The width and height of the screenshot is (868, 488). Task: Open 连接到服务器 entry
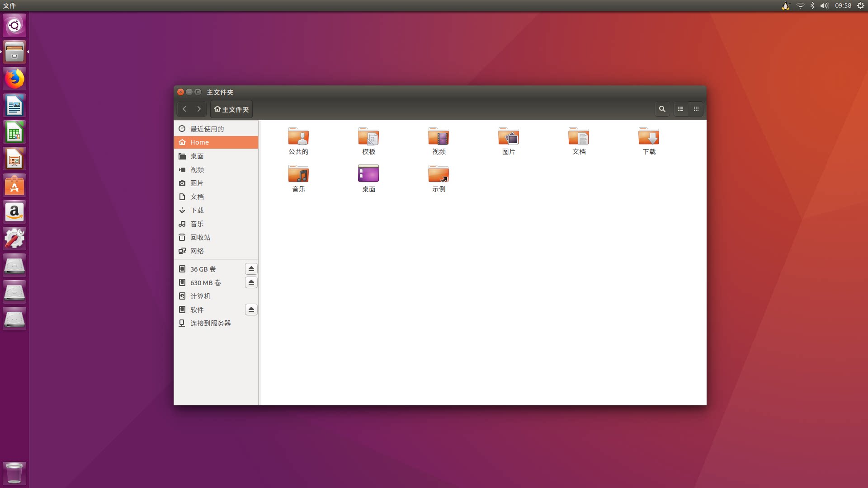coord(210,323)
